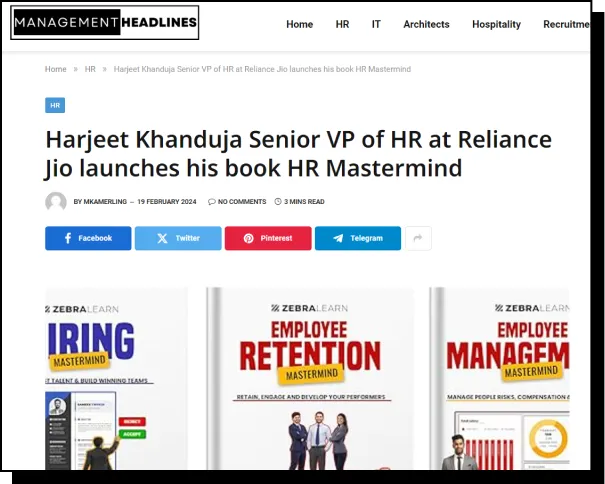Click the HR breadcrumb link
This screenshot has width=605, height=484.
click(90, 69)
